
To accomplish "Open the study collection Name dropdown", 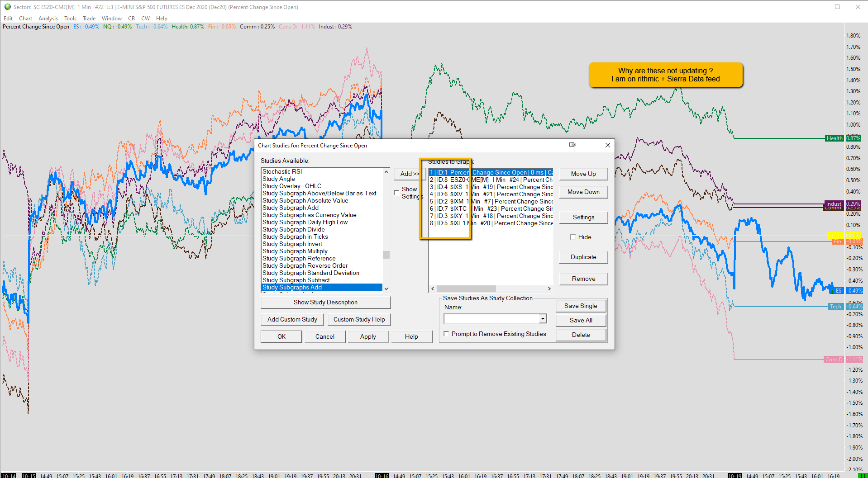I will point(543,319).
